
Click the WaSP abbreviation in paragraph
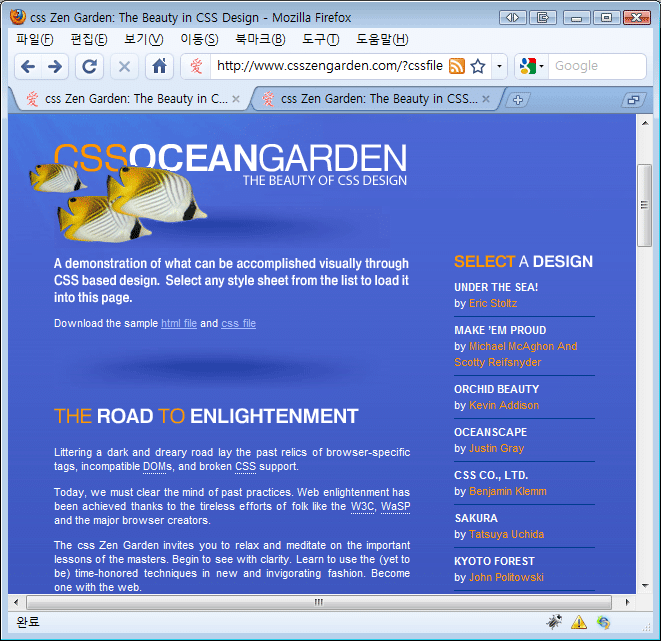[x=395, y=506]
